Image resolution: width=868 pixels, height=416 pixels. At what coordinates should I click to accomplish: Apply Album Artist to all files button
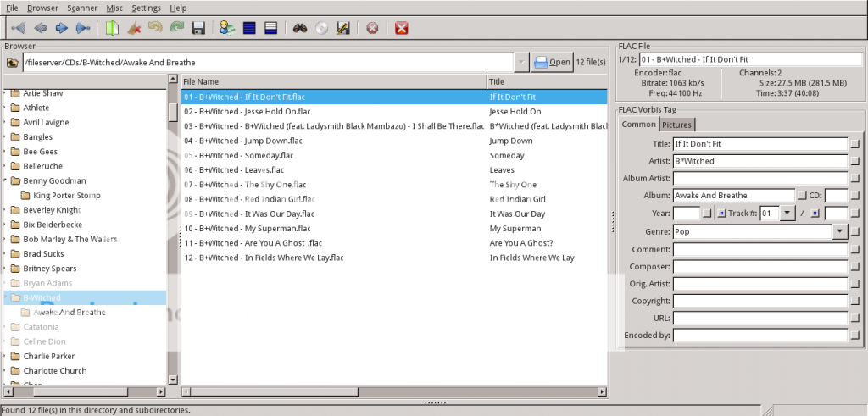click(855, 179)
